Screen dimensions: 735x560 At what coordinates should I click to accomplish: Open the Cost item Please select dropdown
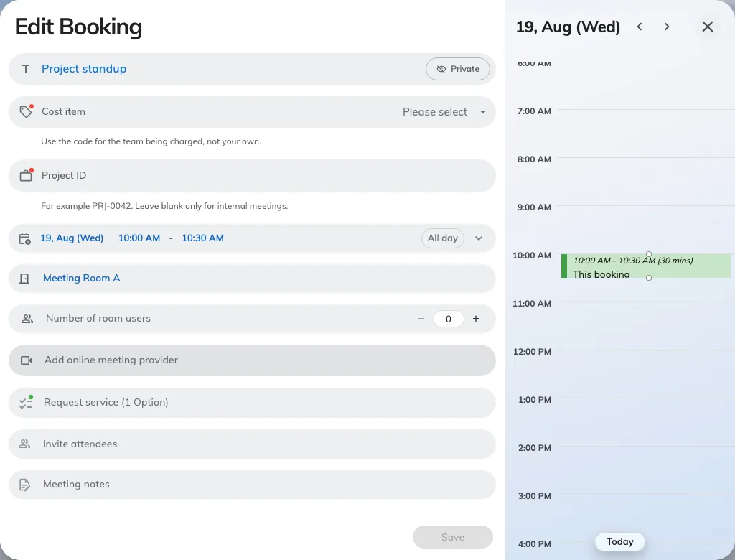444,112
